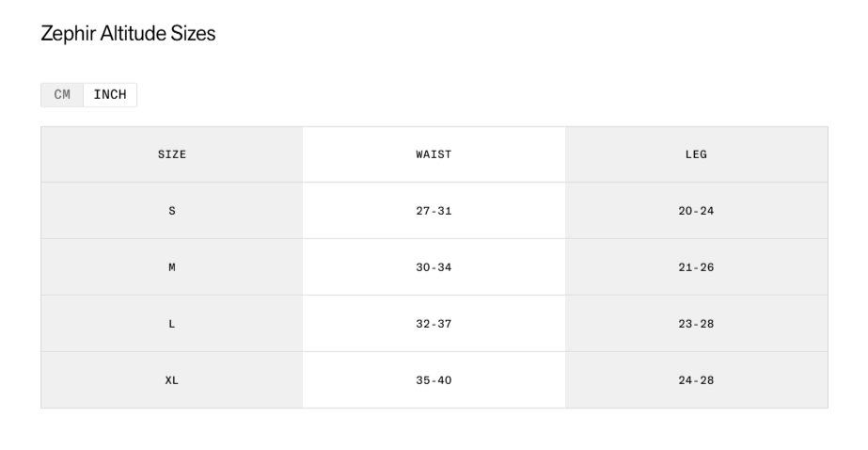The height and width of the screenshot is (450, 868).
Task: Click the WAIST column header
Action: coord(434,154)
